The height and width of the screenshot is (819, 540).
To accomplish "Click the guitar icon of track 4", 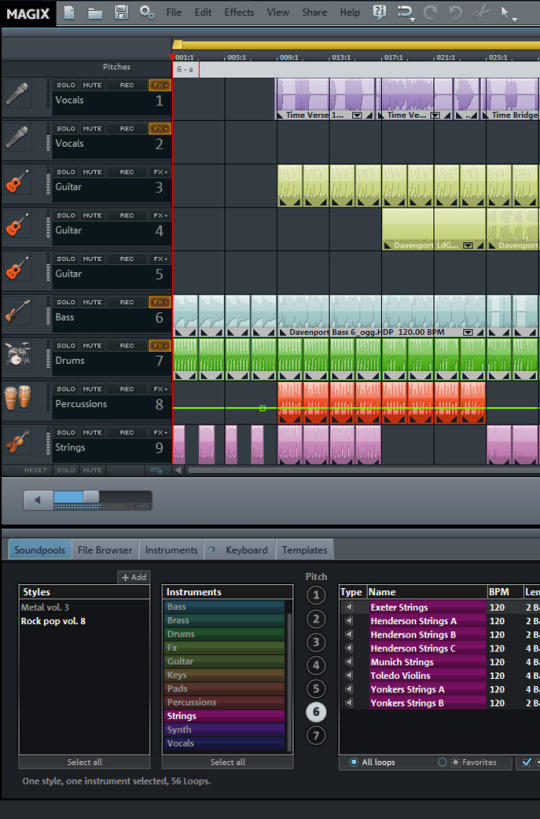I will (18, 225).
